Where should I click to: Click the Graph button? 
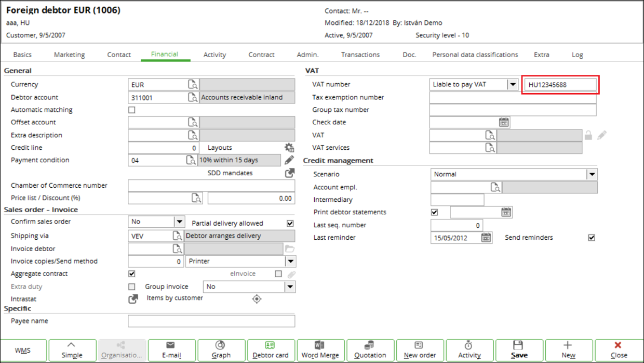coord(221,349)
